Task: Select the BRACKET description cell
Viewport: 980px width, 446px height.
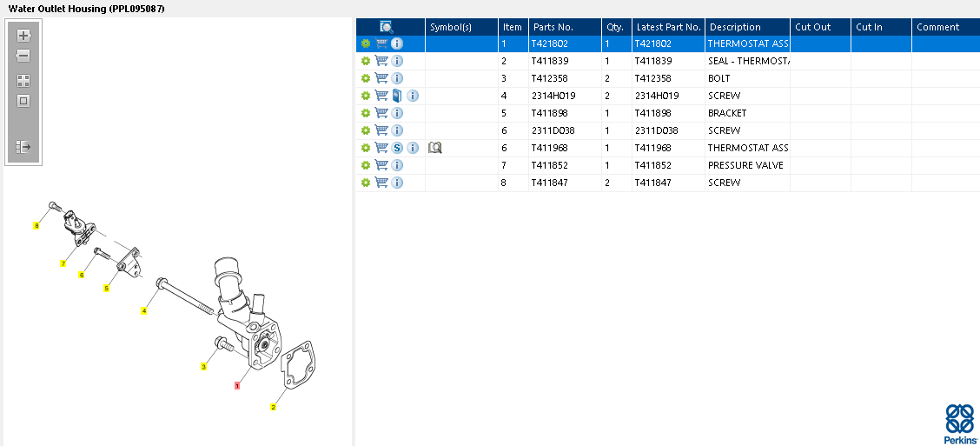Action: (747, 113)
